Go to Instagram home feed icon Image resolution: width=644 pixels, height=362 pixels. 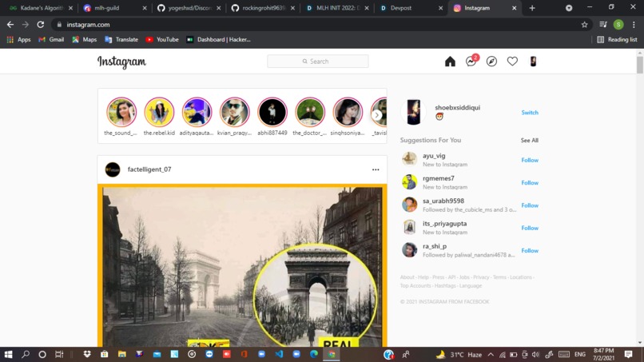click(x=450, y=62)
